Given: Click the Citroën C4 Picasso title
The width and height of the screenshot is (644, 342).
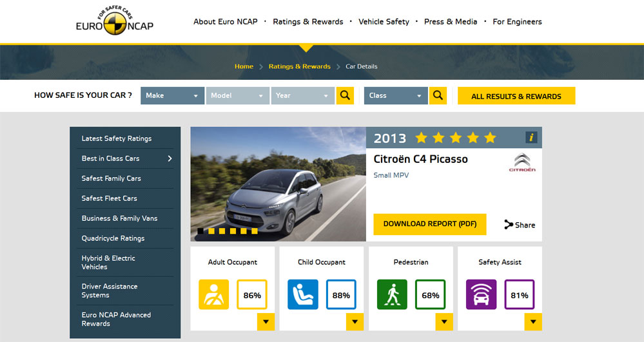Looking at the screenshot, I should tap(420, 159).
